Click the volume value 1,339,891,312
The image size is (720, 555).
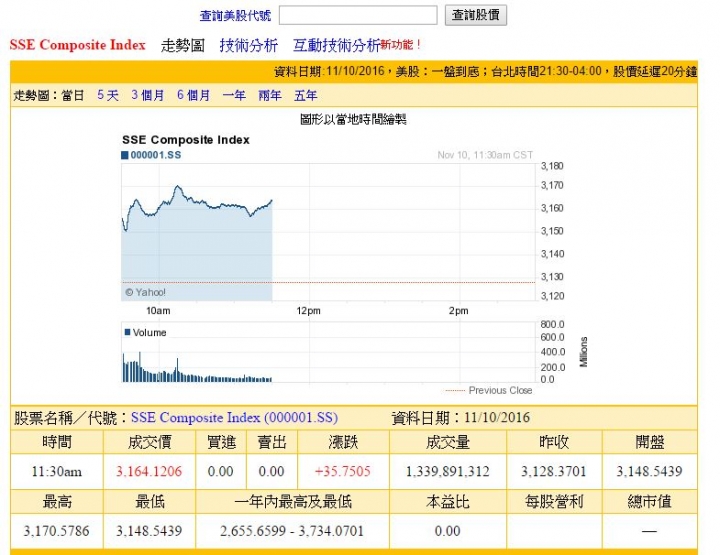tap(448, 471)
